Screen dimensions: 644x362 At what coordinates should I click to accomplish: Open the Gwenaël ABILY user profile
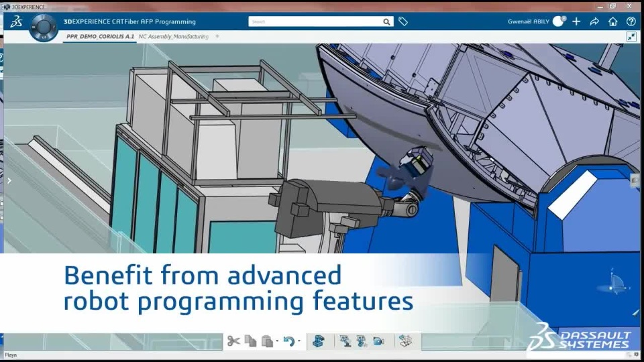click(x=528, y=21)
